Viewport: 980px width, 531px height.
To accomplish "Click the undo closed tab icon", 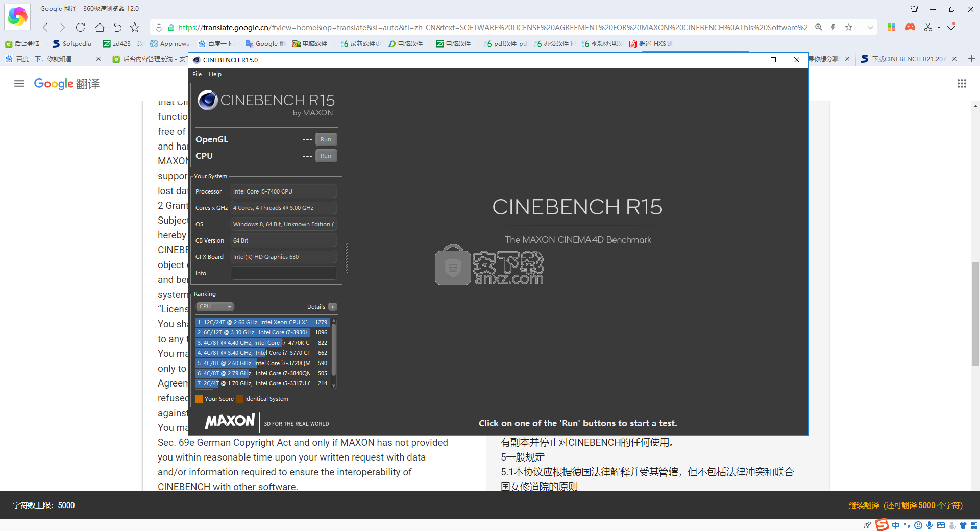I will point(117,27).
